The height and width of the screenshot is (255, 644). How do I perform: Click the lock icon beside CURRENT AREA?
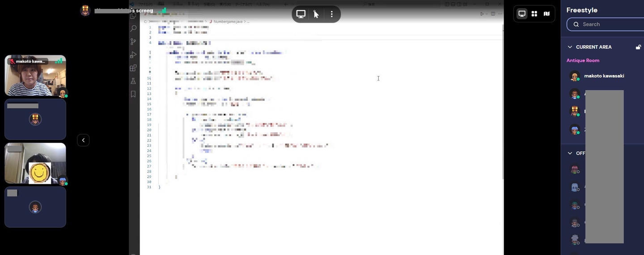(638, 47)
